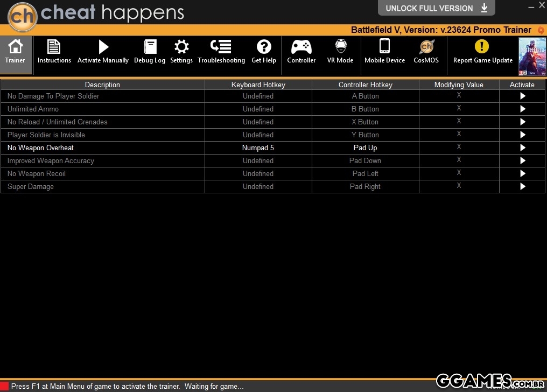Screen dimensions: 547x392
Task: Click the Cheat Happens logo
Action: (x=23, y=16)
